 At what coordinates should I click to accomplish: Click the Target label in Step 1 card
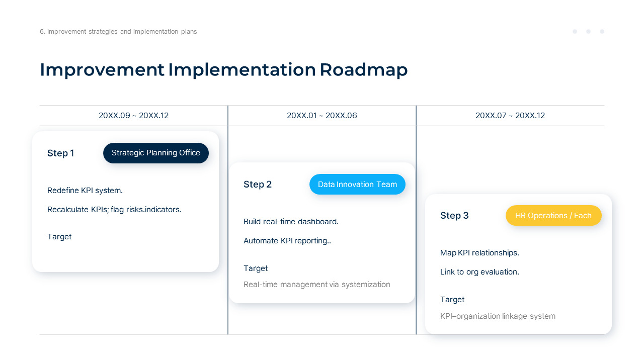coord(59,237)
